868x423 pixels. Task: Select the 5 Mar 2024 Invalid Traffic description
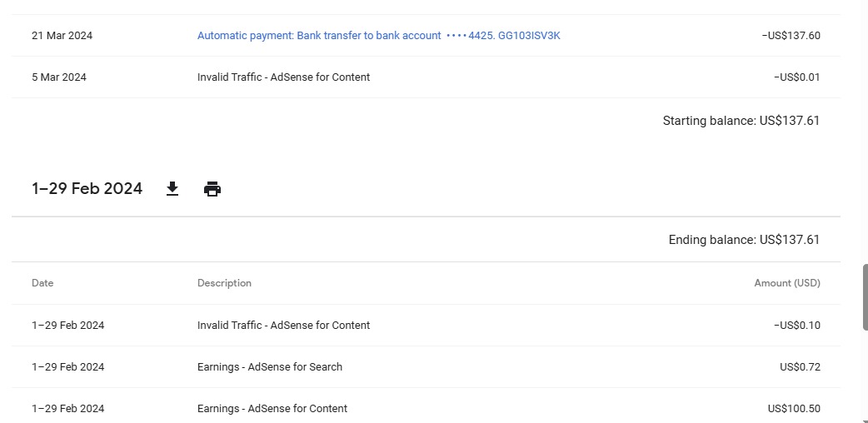click(283, 77)
